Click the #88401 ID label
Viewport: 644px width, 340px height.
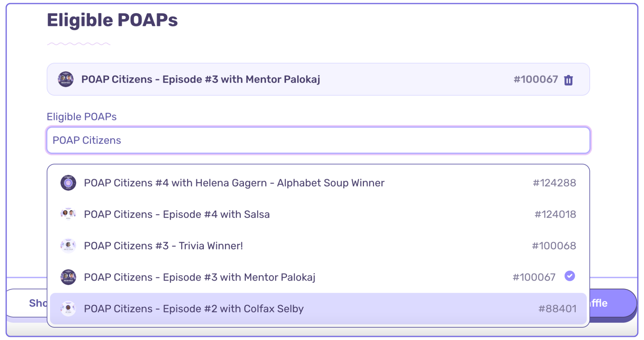(x=558, y=308)
